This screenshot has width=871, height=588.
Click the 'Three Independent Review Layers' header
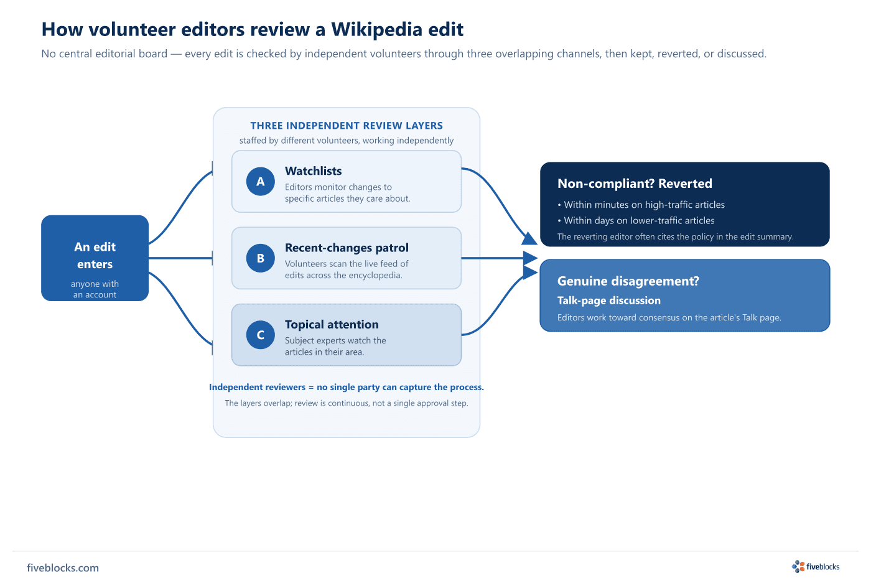coord(347,126)
